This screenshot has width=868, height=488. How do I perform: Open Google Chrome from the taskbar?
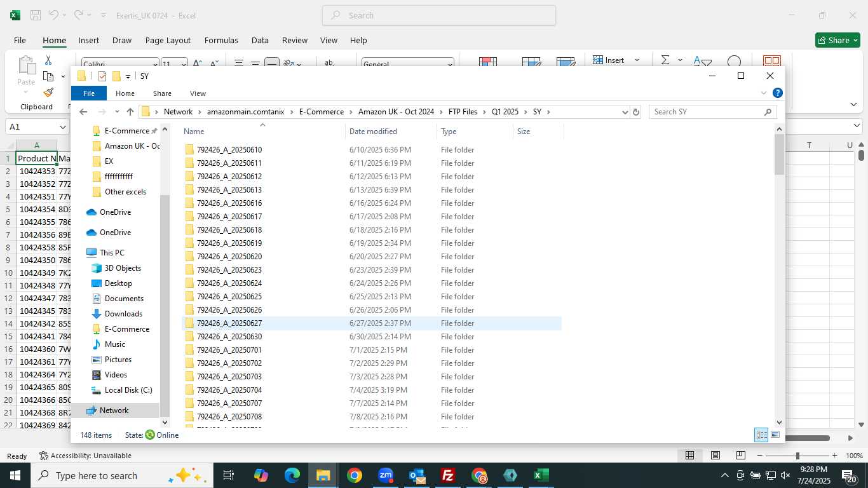355,475
